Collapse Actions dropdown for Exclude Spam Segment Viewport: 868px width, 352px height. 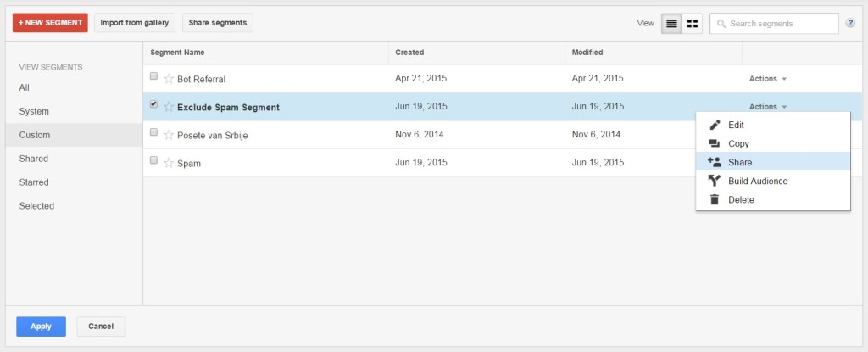(x=767, y=107)
